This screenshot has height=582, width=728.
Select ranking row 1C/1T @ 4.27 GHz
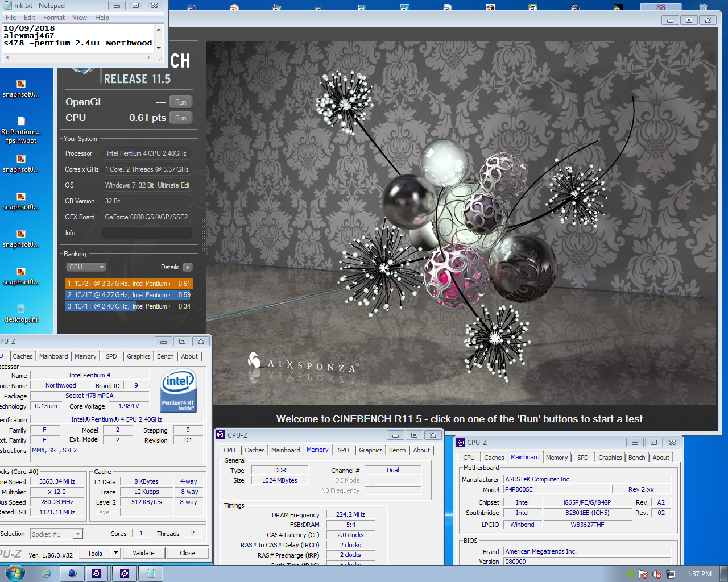(x=129, y=295)
